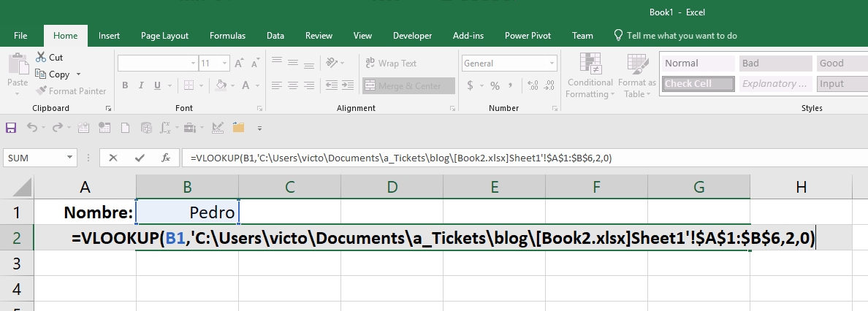Expand the Name Box dropdown showing SUM
Image resolution: width=868 pixels, height=311 pixels.
click(70, 157)
